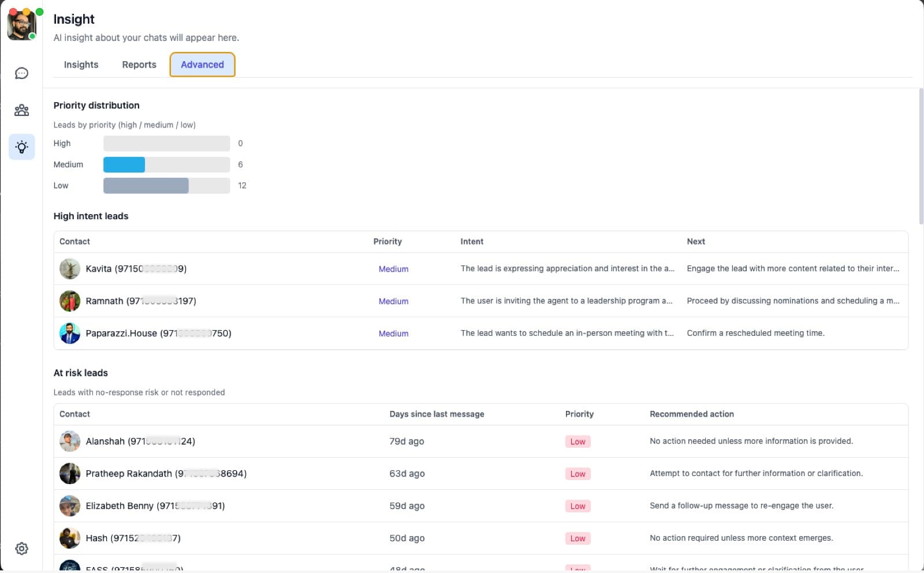
Task: Open the chats icon in sidebar
Action: pos(21,73)
